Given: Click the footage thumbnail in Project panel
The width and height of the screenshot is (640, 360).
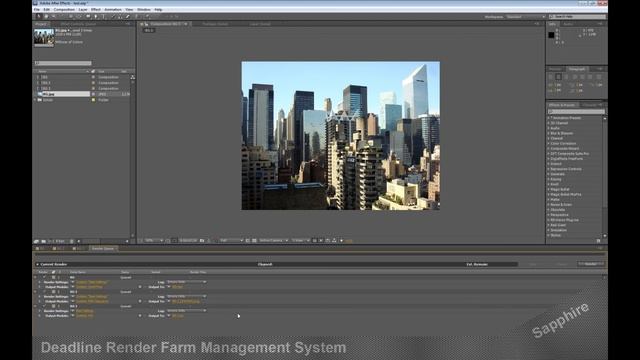Looking at the screenshot, I should tap(44, 38).
